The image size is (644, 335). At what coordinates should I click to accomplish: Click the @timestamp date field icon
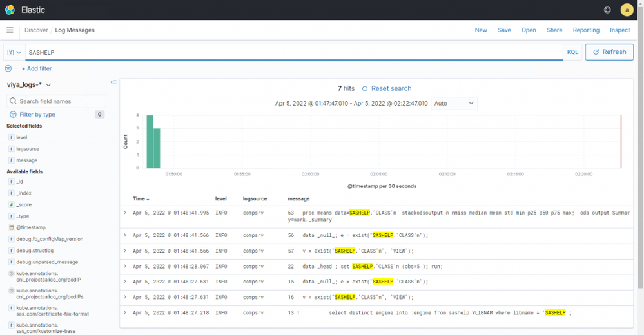pyautogui.click(x=12, y=227)
